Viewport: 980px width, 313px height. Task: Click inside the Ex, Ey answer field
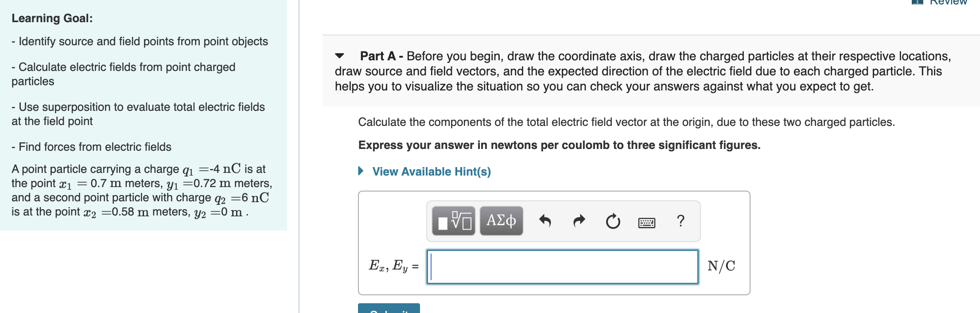point(563,266)
